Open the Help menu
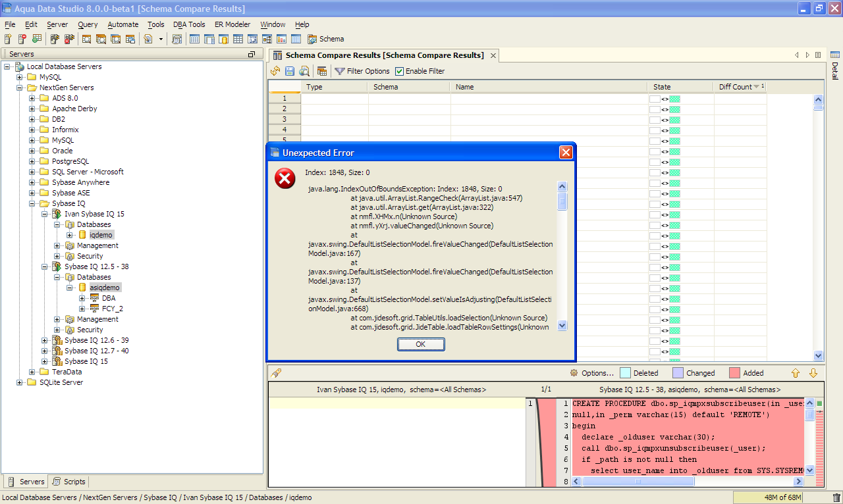The width and height of the screenshot is (843, 504). [302, 24]
